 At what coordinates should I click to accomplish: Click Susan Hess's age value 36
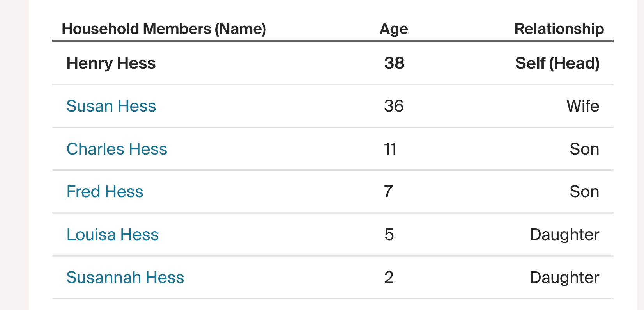[x=394, y=106]
